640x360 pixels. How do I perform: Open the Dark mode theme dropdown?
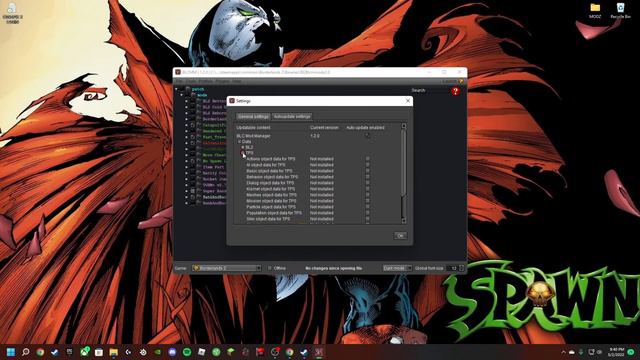click(397, 268)
